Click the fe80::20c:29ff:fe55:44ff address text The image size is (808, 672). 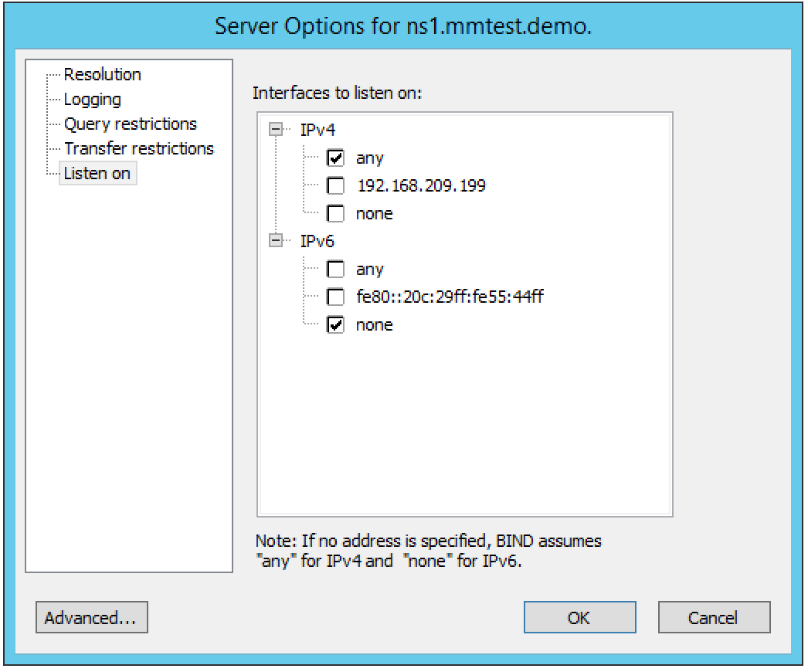click(x=450, y=297)
